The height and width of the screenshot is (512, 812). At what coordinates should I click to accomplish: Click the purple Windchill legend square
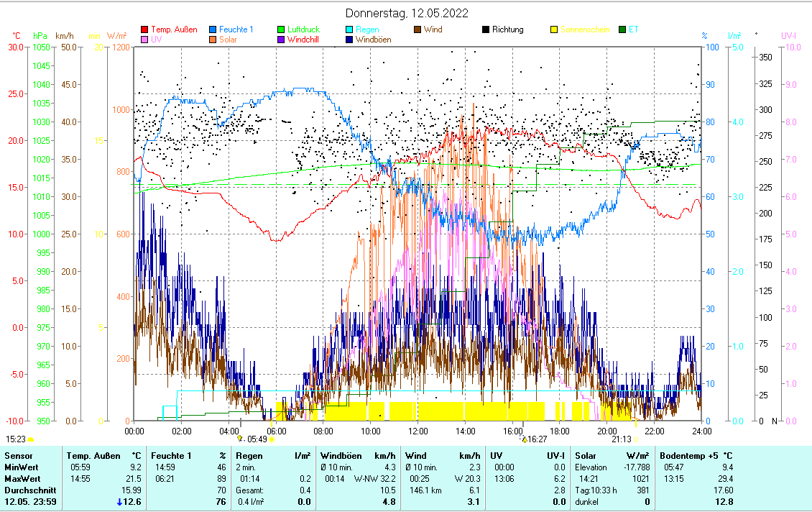point(281,40)
